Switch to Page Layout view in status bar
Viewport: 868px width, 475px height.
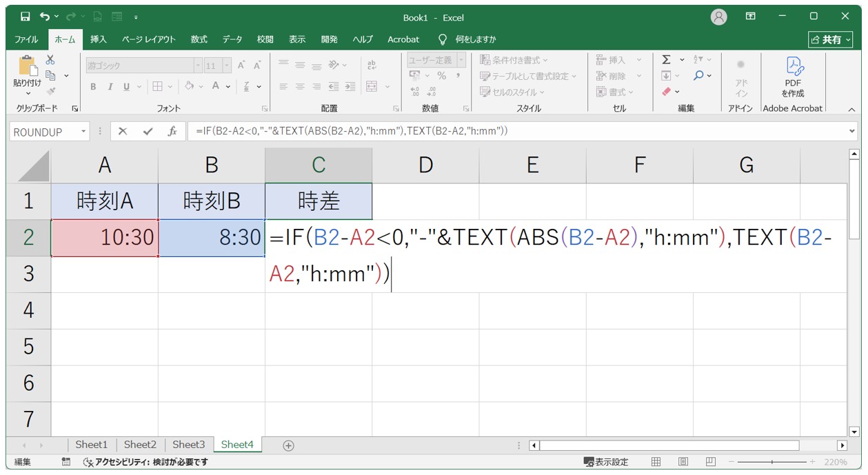coord(683,462)
